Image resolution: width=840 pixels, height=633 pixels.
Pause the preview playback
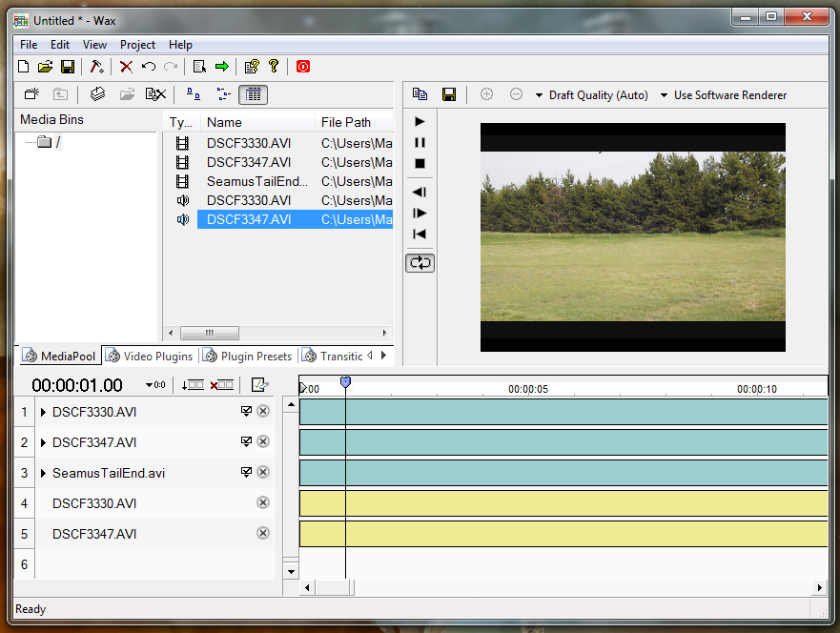coord(420,142)
